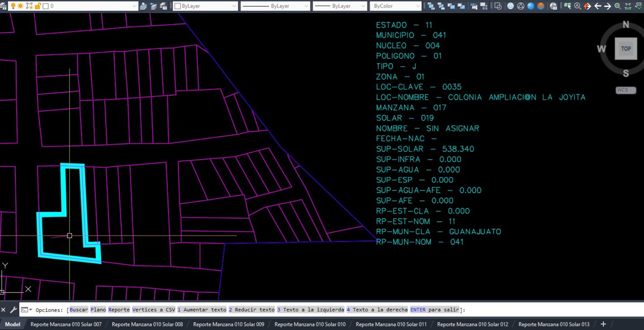Viewport: 644px width, 330px height.
Task: Toggle the layer lock padlock icon
Action: point(38,6)
